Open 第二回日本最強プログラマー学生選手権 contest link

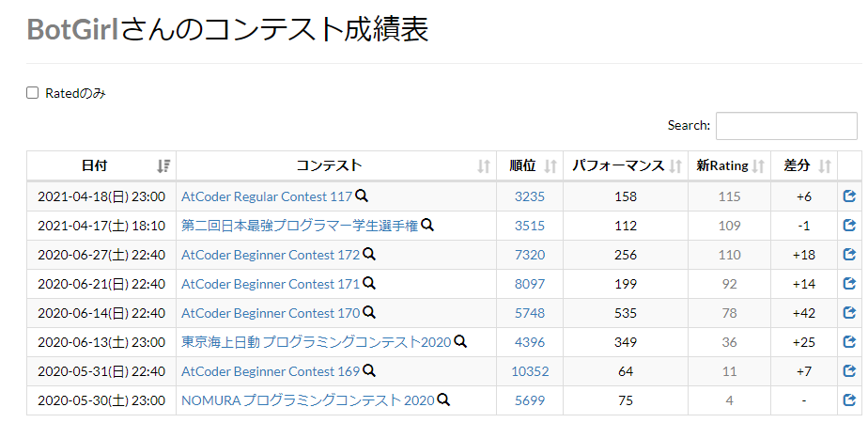coord(300,226)
